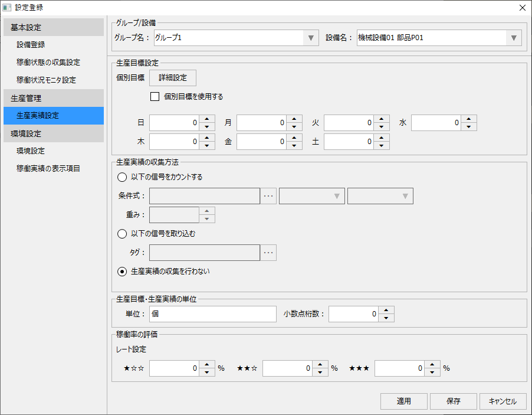Increase the ★★★ rate percentage with its up arrow
This screenshot has width=532, height=415.
tap(431, 365)
